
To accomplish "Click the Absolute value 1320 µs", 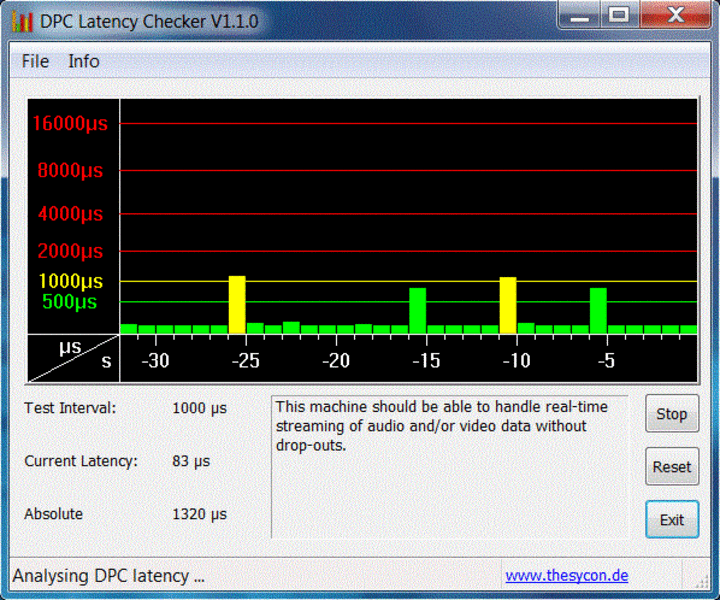I will point(199,514).
